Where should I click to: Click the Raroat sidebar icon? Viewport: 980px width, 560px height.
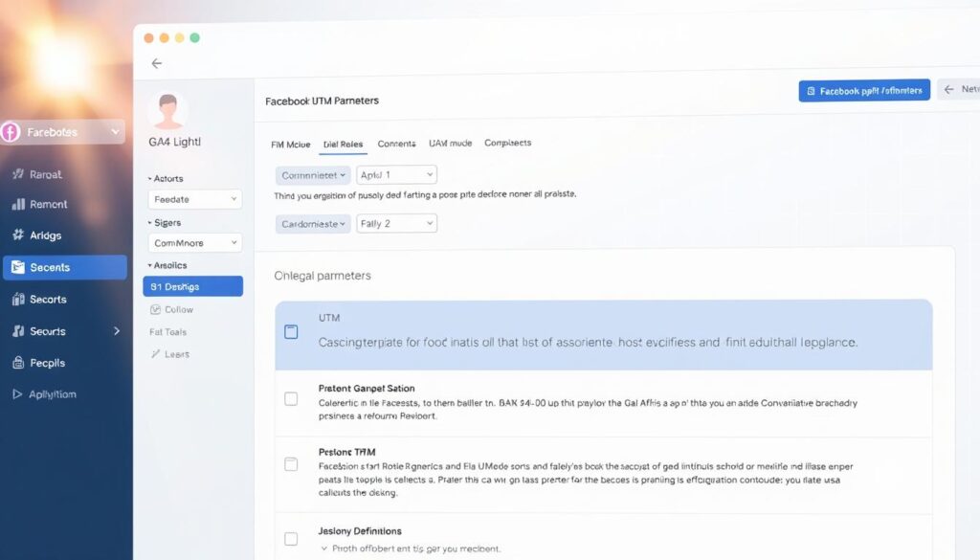point(17,174)
